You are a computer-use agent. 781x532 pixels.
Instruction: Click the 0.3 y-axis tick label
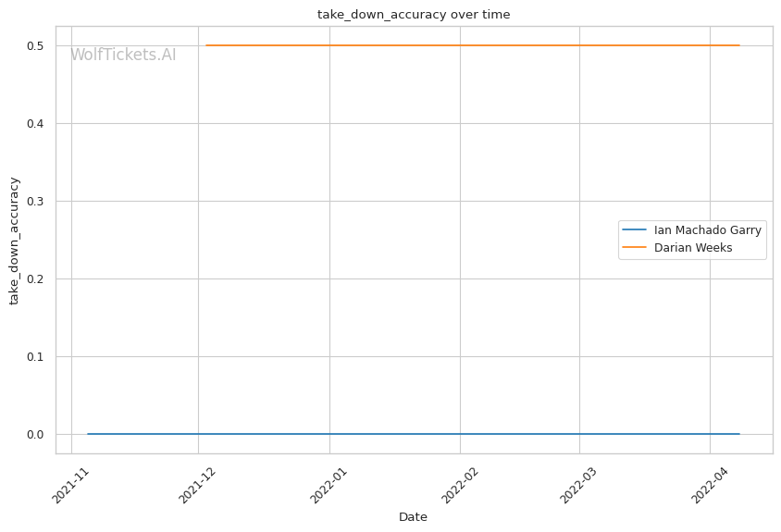coord(43,202)
